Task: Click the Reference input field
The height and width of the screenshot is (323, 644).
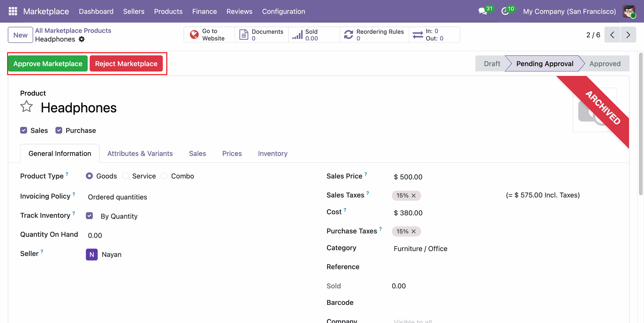Action: click(505, 267)
